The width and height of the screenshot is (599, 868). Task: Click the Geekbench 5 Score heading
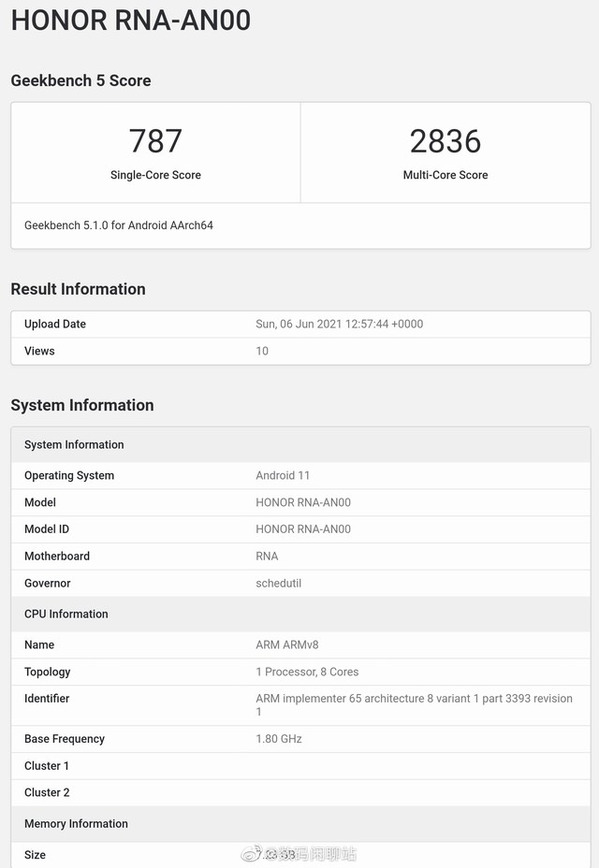point(80,80)
